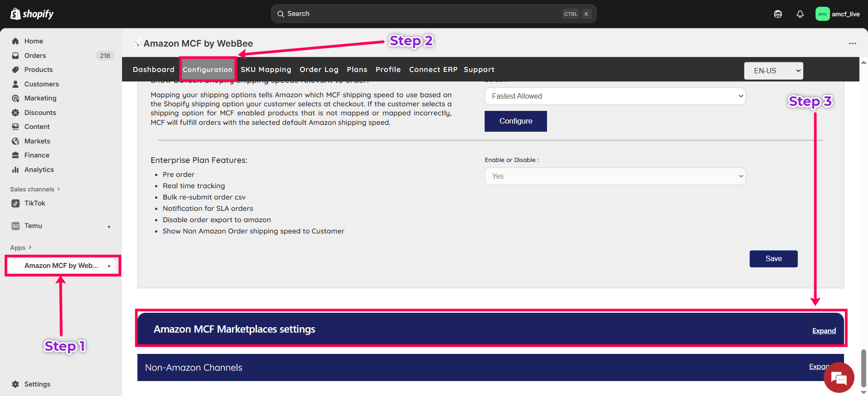This screenshot has width=868, height=396.
Task: Click the Home icon in sidebar
Action: [15, 41]
